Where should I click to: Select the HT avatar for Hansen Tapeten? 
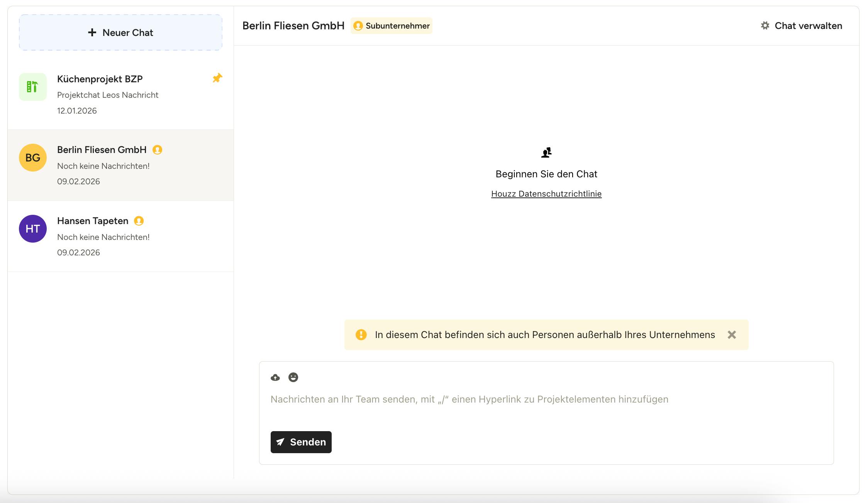click(x=33, y=229)
